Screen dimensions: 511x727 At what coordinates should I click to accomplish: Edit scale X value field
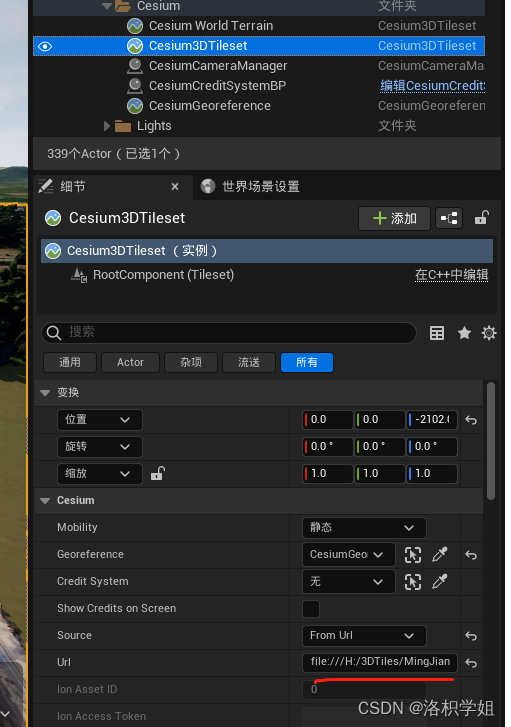click(x=327, y=473)
